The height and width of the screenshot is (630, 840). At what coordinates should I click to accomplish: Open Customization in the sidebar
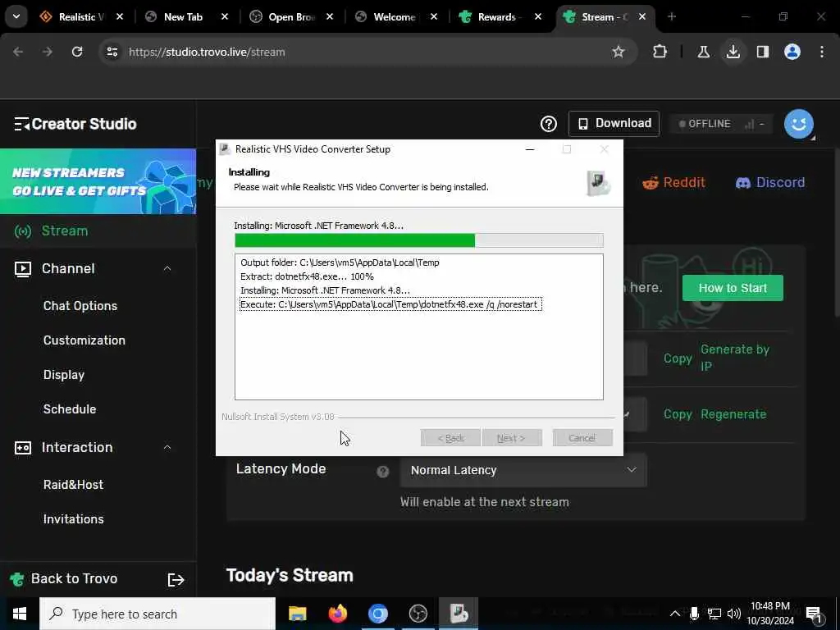coord(84,340)
